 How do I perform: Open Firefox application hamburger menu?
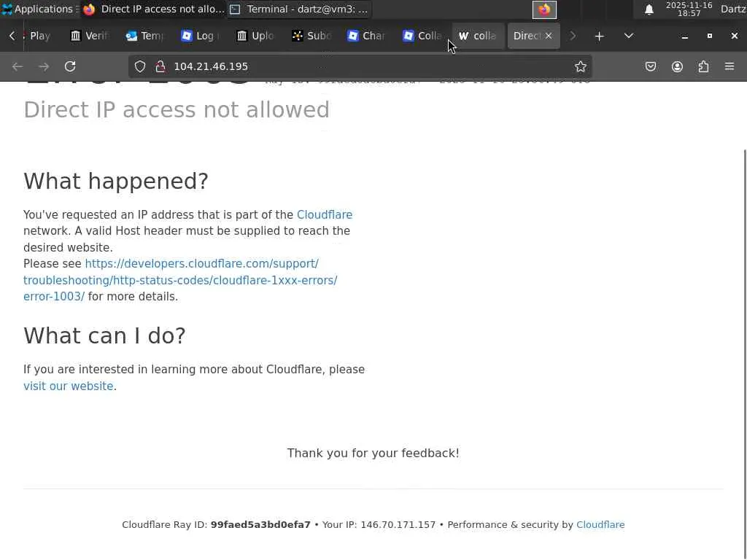729,66
